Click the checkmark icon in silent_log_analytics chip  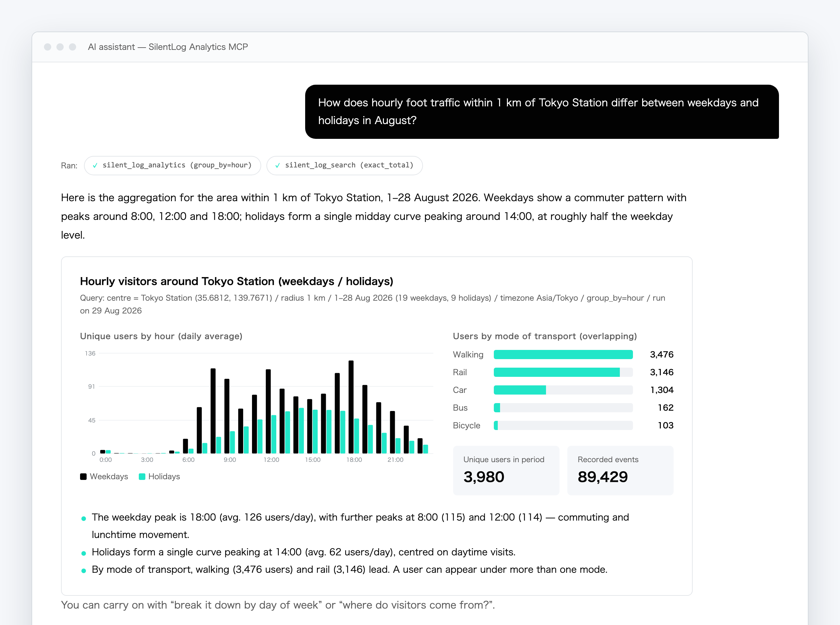(95, 165)
